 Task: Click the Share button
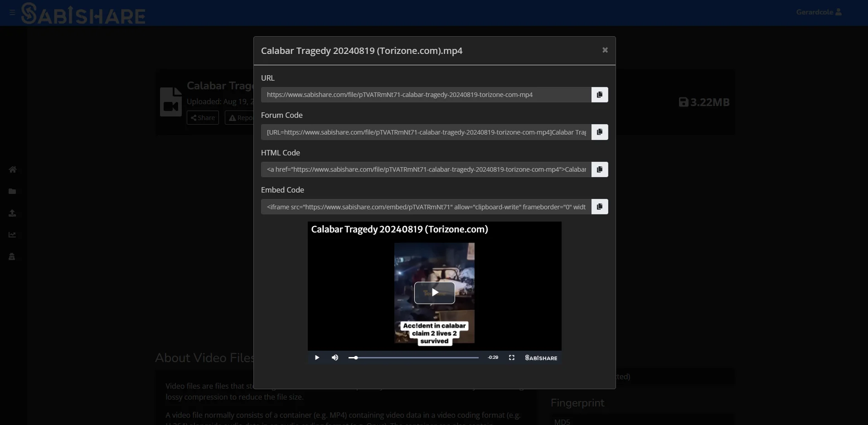tap(203, 117)
